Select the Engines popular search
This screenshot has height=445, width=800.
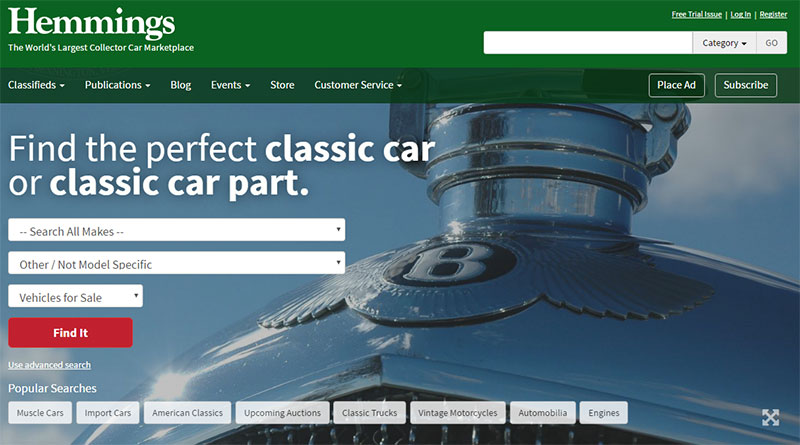pos(604,413)
